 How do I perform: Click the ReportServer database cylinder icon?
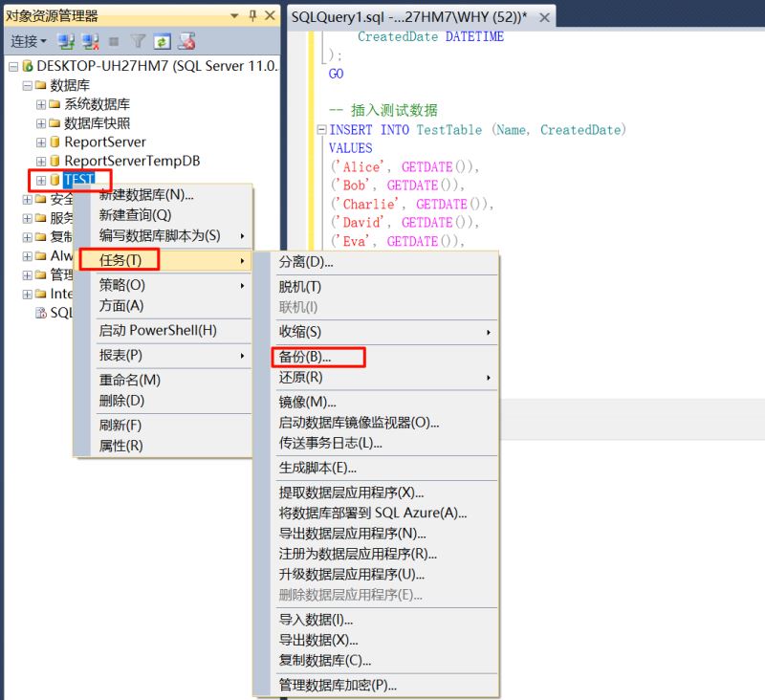[55, 142]
